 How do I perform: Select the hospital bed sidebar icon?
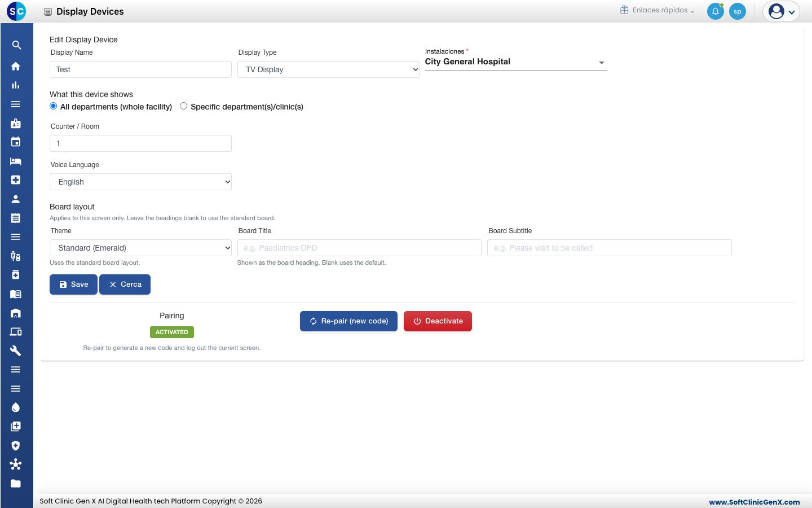pos(16,161)
